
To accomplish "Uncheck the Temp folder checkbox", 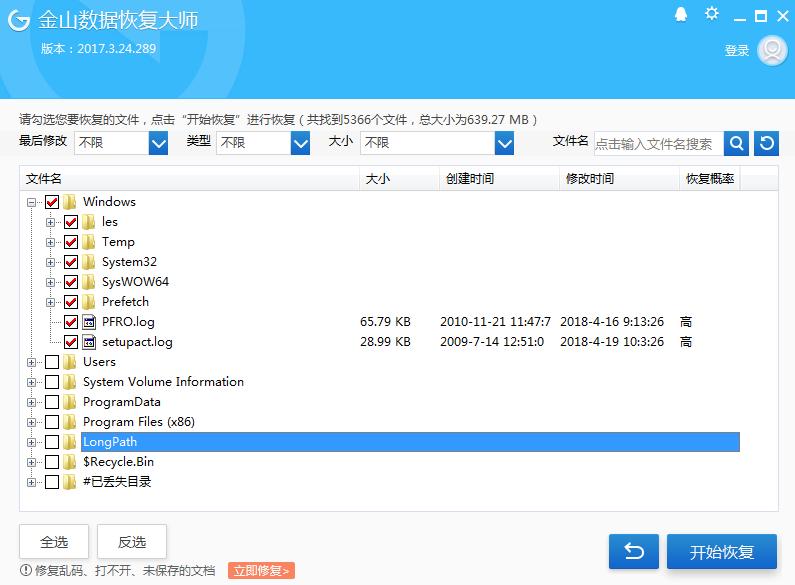I will (71, 242).
